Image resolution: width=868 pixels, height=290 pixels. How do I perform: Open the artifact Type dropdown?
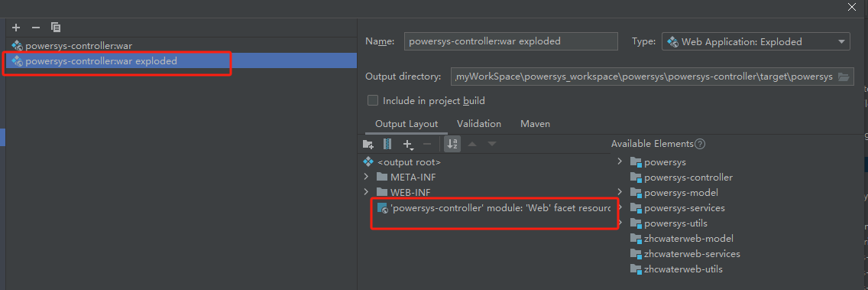tap(756, 41)
